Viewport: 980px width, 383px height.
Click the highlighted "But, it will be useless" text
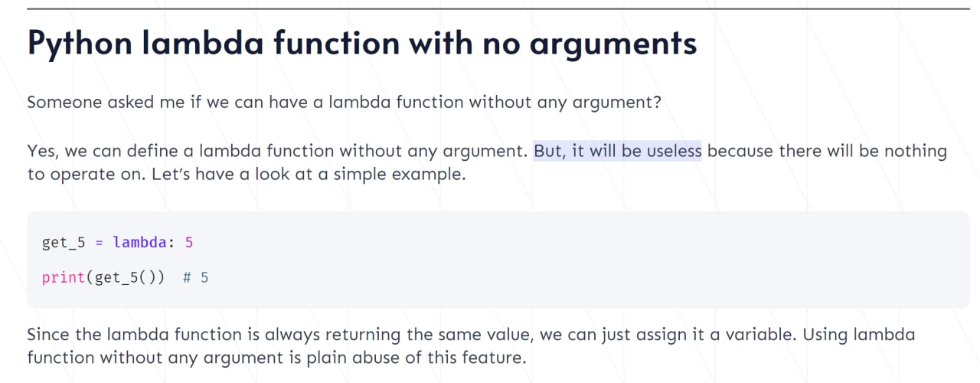pyautogui.click(x=617, y=151)
